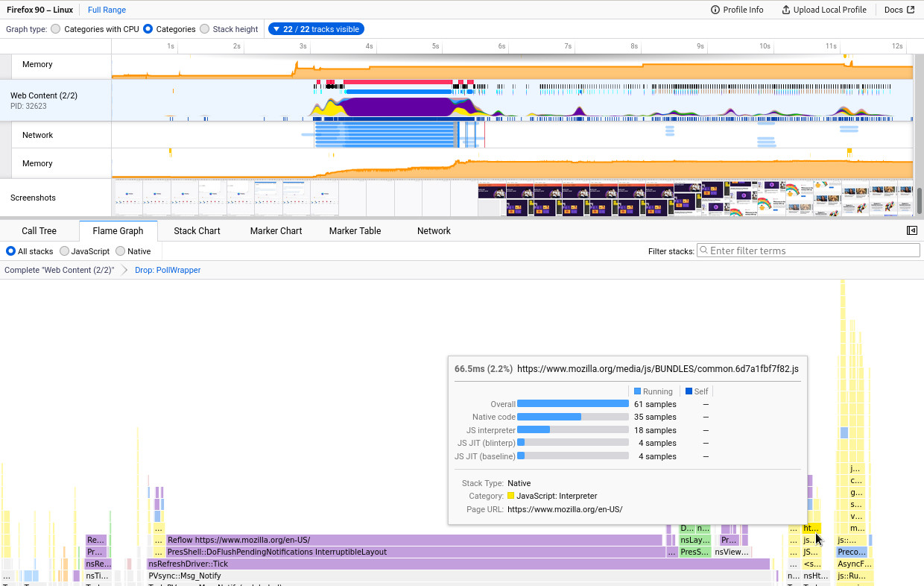Open the 22 / 22 tracks visible dropdown

(x=316, y=29)
